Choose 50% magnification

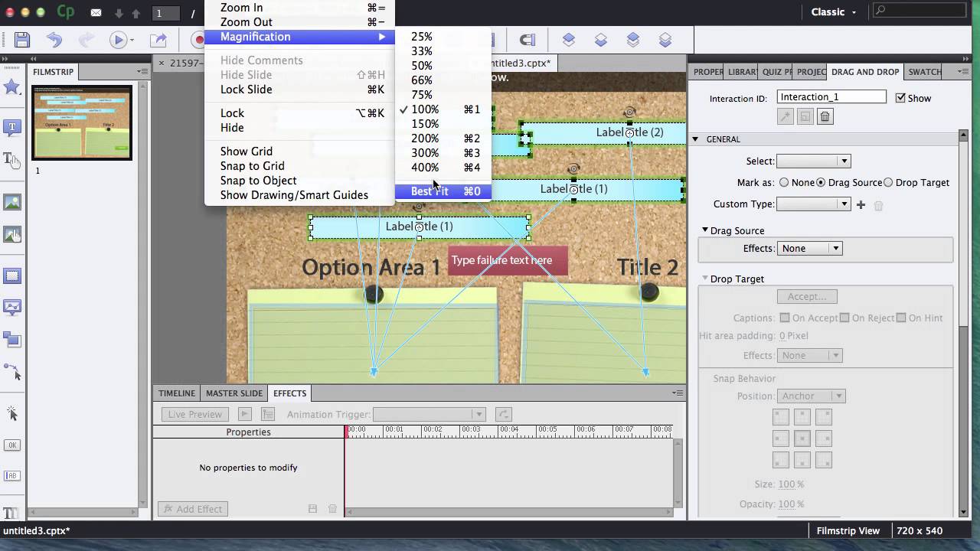(443, 66)
